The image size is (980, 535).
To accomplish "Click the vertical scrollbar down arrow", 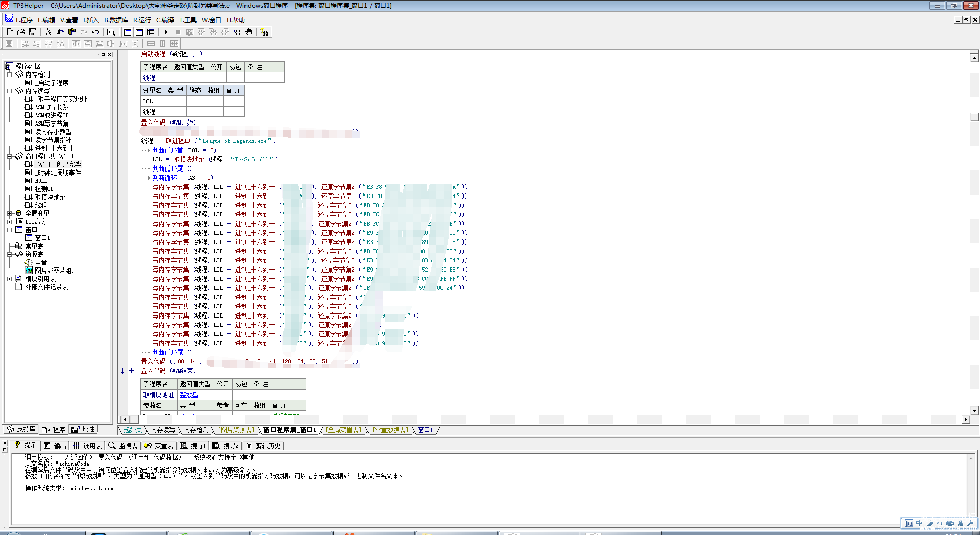I will click(975, 410).
